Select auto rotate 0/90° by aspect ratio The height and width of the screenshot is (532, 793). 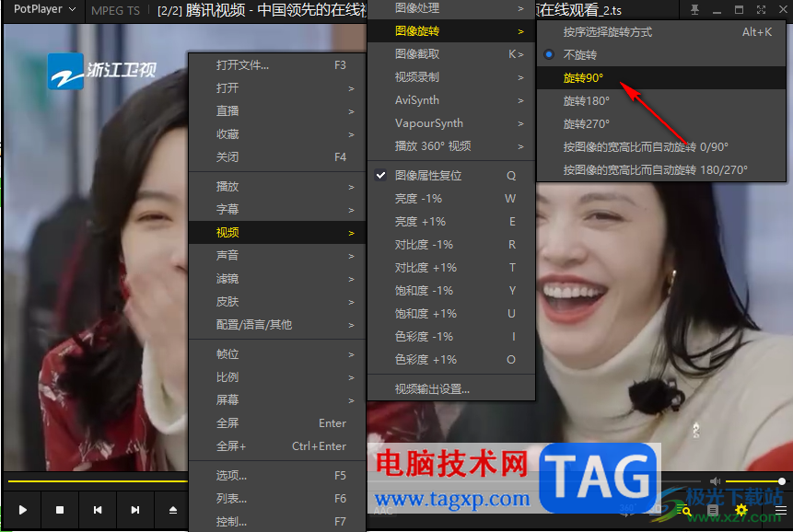click(x=661, y=147)
